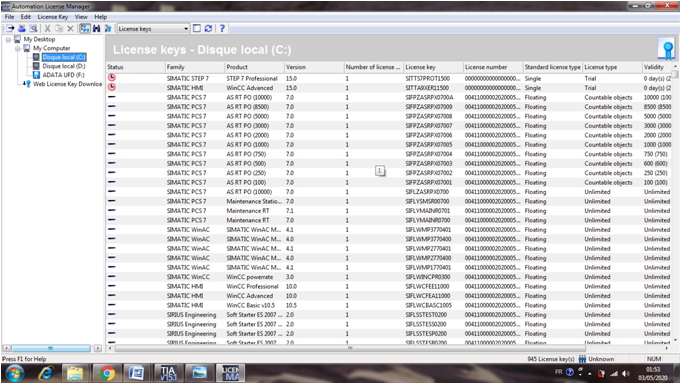Click the Find (binoculars) toolbar icon

coord(96,28)
